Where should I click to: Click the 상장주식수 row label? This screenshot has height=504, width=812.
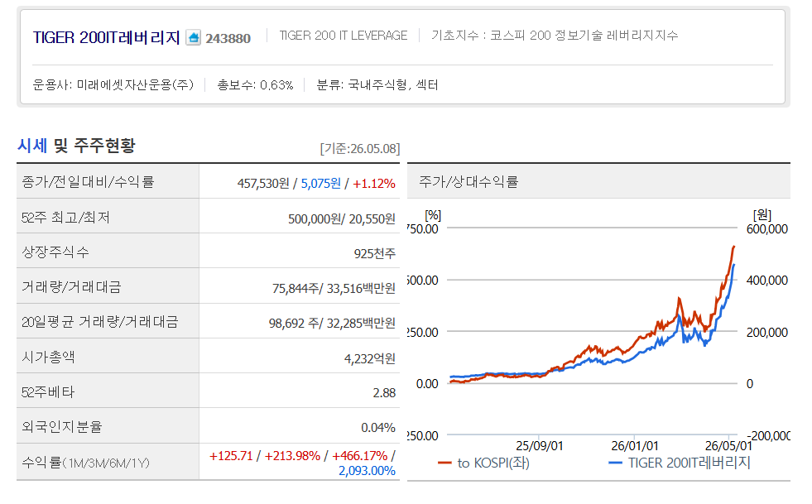point(55,252)
